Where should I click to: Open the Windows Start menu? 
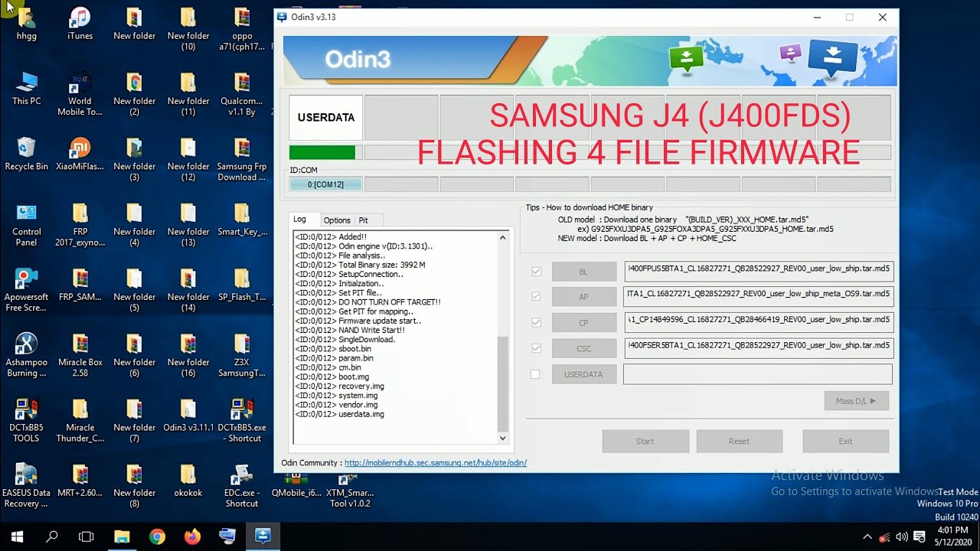point(17,536)
